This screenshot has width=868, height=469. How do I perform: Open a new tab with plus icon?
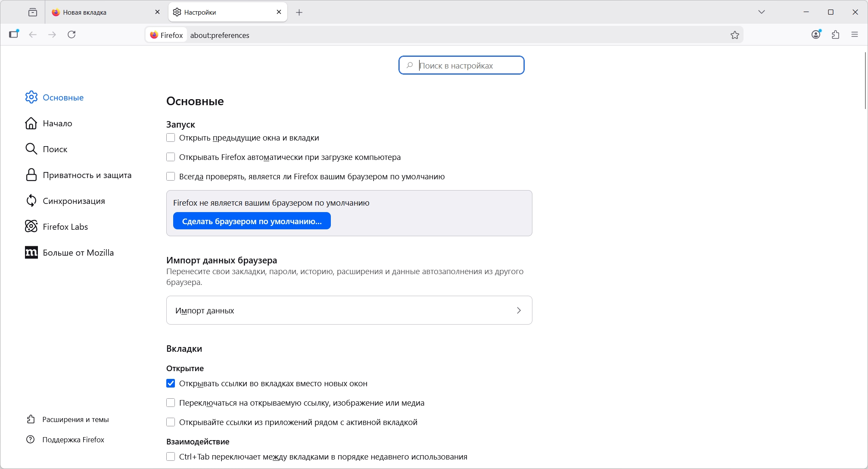pos(299,13)
